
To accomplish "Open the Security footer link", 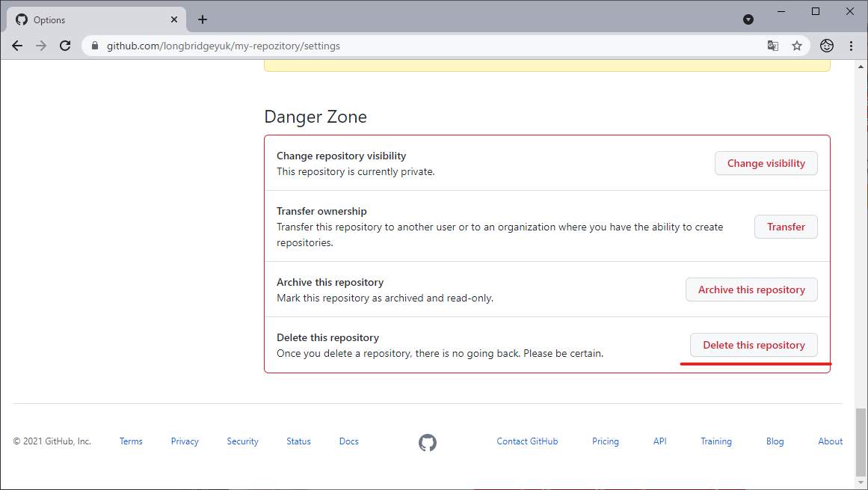I will click(242, 441).
